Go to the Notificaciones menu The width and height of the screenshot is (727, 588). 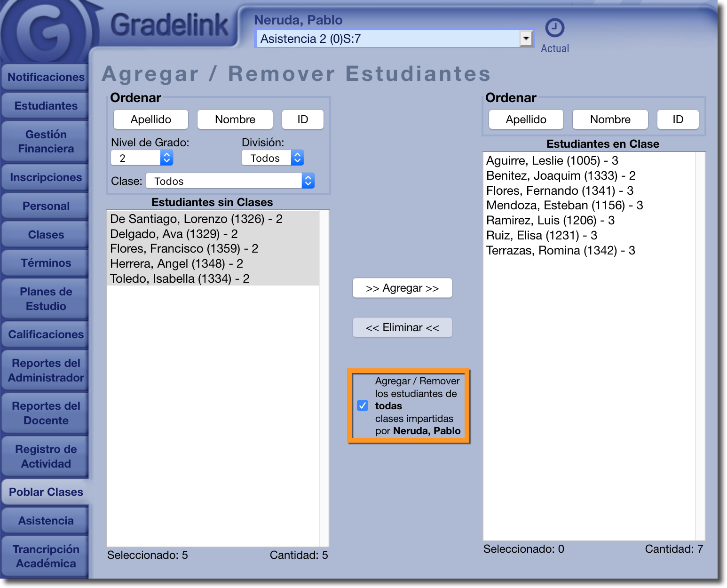point(46,77)
